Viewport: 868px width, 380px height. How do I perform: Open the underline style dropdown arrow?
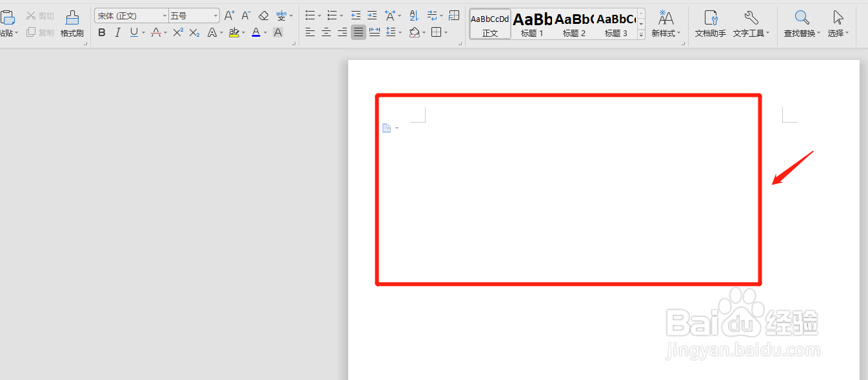143,33
